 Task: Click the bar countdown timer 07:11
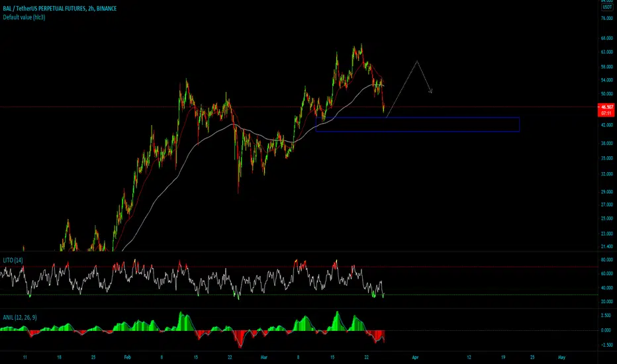click(x=606, y=113)
